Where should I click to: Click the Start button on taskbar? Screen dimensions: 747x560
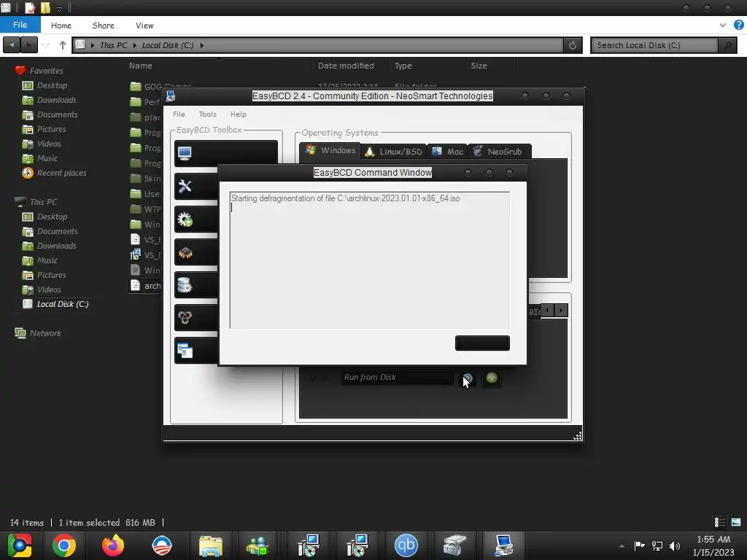point(19,545)
